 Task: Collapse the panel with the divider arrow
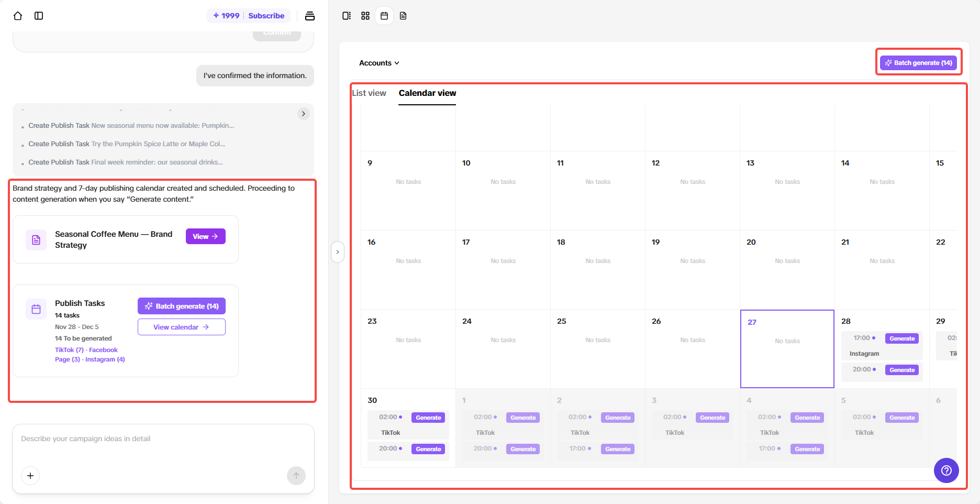pyautogui.click(x=338, y=252)
